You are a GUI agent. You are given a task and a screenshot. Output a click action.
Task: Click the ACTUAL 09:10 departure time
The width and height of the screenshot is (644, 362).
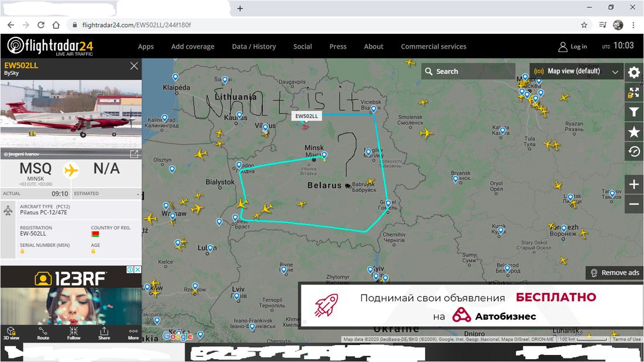(36, 194)
